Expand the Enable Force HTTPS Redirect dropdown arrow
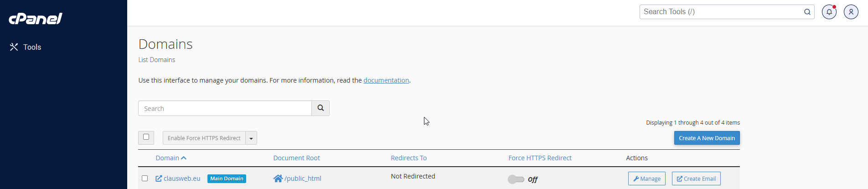Screen dimensions: 868x189 [251, 138]
